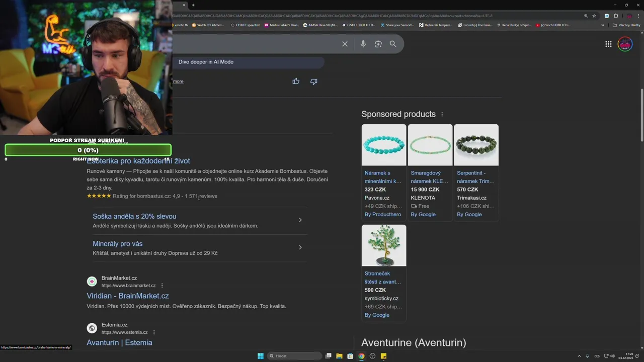This screenshot has width=644, height=362.
Task: Open Avanturín | Estemia result
Action: 119,343
